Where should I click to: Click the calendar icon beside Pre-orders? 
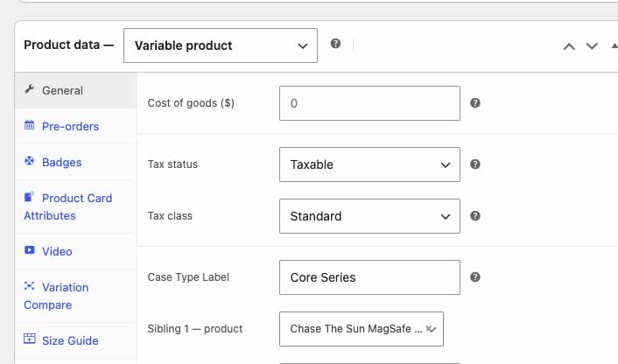[29, 125]
